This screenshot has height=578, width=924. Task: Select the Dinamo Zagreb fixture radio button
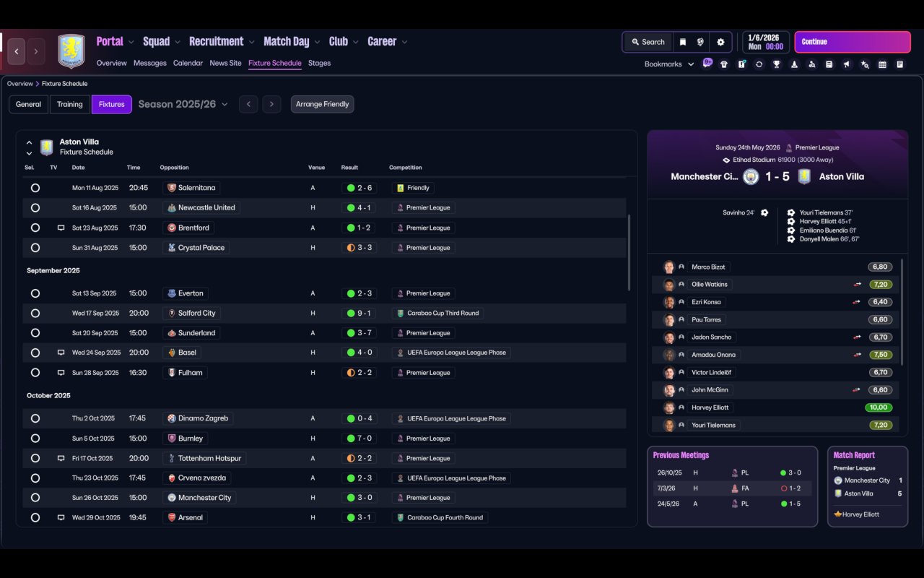[35, 418]
